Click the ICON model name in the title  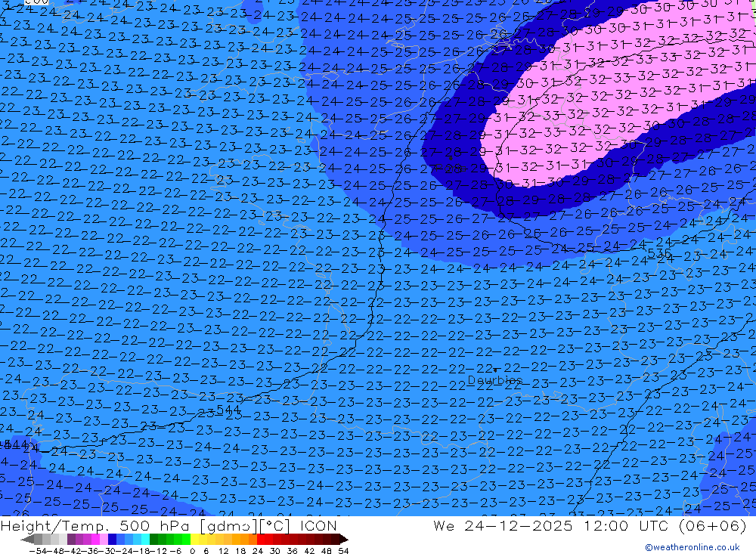point(318,525)
